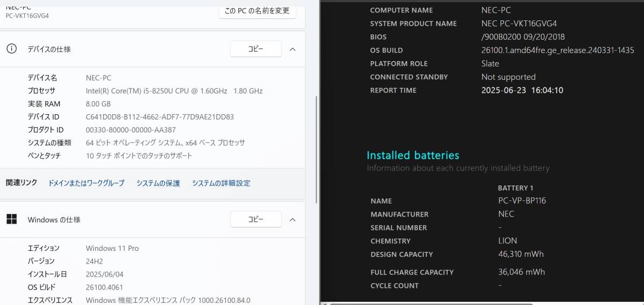Select the install date 2025/06/04
Viewport: 644px width, 305px height.
click(104, 274)
